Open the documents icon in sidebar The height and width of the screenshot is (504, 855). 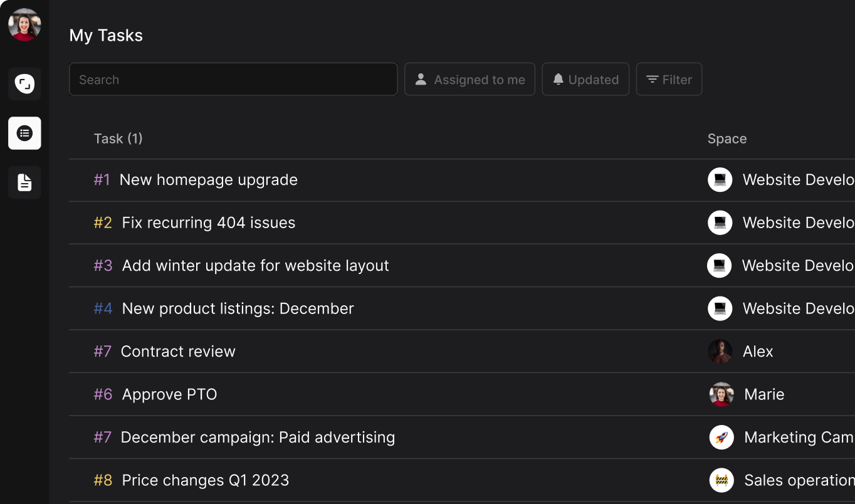click(24, 182)
